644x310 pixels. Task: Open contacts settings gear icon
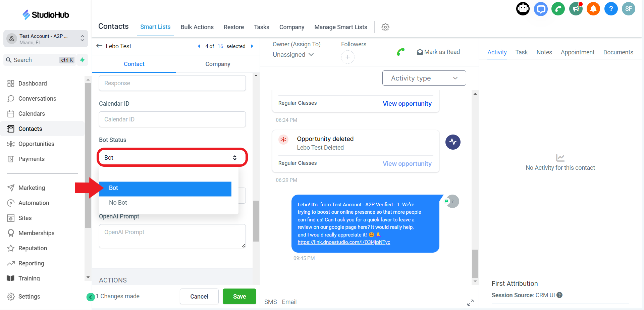385,27
